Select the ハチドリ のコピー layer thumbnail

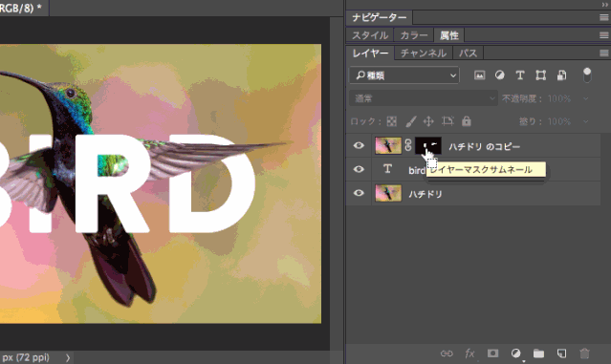388,145
